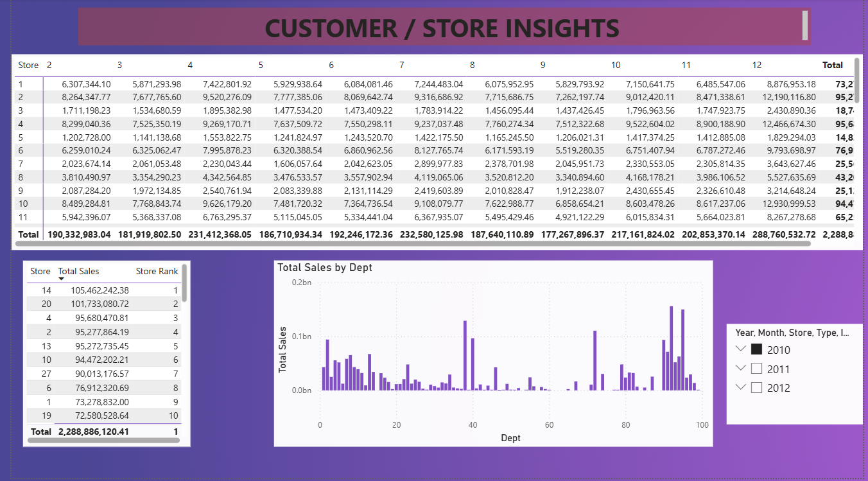Select the 2012 checkbox in the slicer

coord(756,387)
